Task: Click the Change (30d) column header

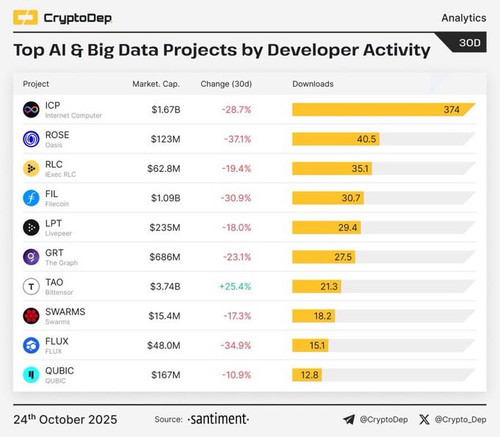Action: pos(226,84)
